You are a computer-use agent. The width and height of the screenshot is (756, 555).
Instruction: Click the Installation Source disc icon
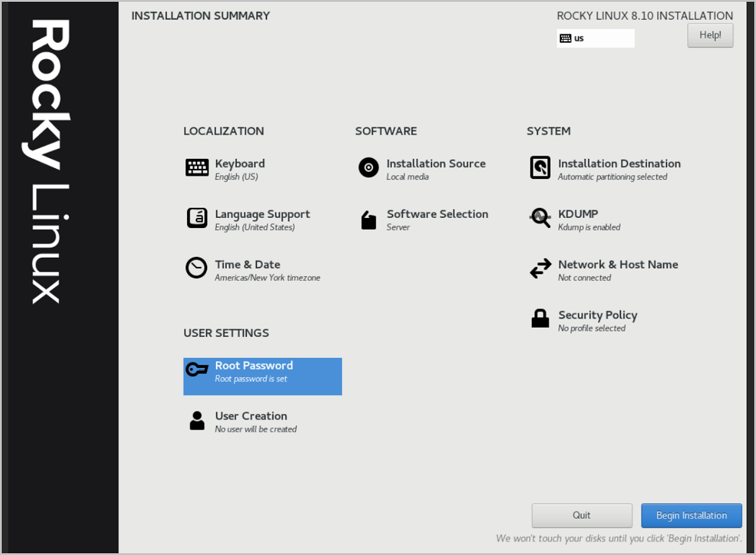tap(369, 168)
